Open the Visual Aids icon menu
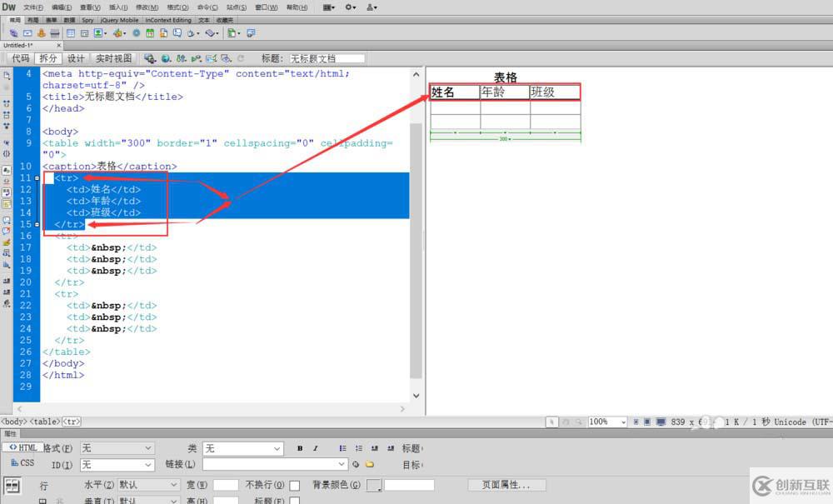 coord(227,58)
